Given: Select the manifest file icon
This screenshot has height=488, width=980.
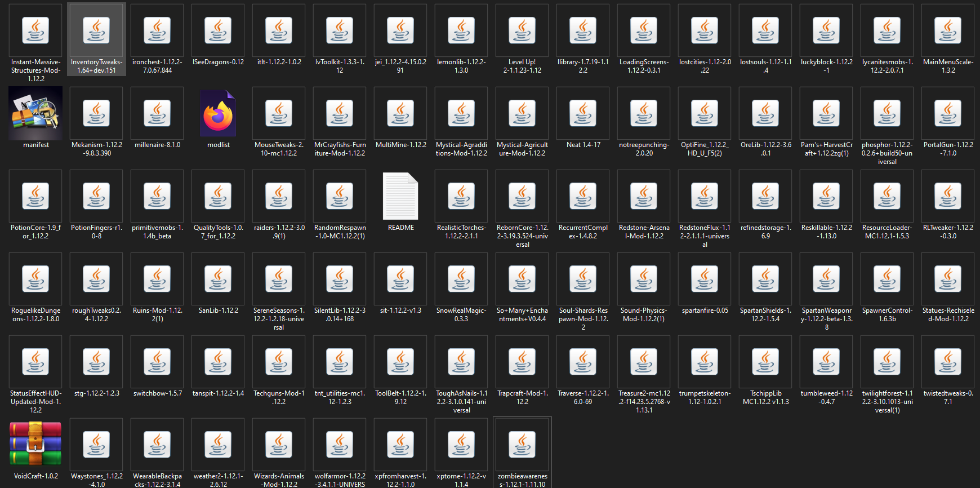Looking at the screenshot, I should coord(35,113).
